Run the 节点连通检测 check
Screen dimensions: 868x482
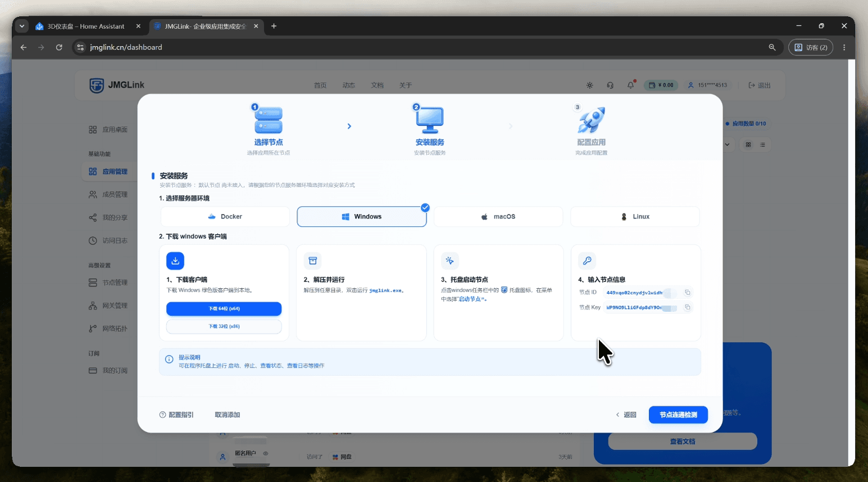[678, 415]
